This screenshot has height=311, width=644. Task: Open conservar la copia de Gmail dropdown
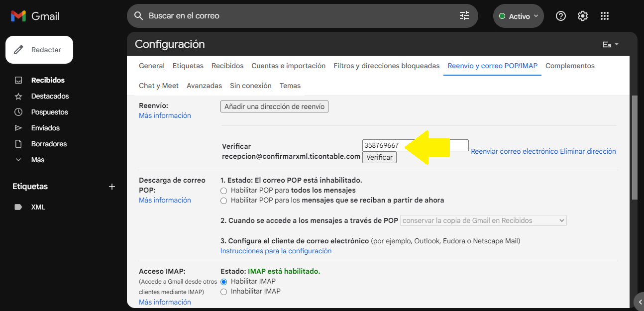(x=483, y=220)
